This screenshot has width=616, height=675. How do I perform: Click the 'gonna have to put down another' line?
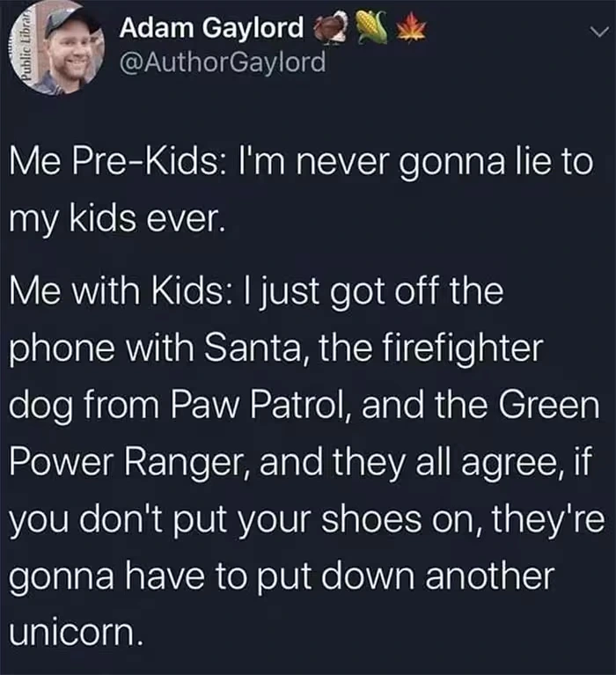282,576
